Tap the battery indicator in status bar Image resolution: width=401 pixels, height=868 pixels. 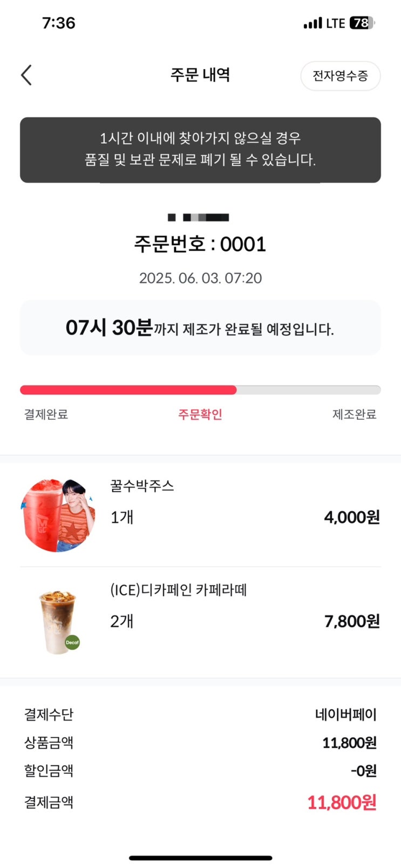(362, 23)
